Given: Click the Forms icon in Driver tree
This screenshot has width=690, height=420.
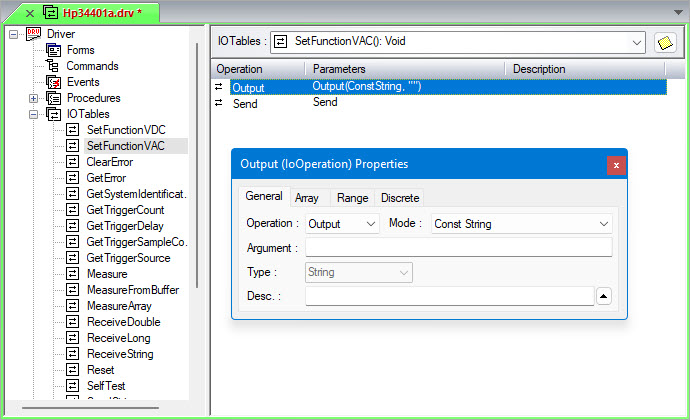Looking at the screenshot, I should point(53,50).
